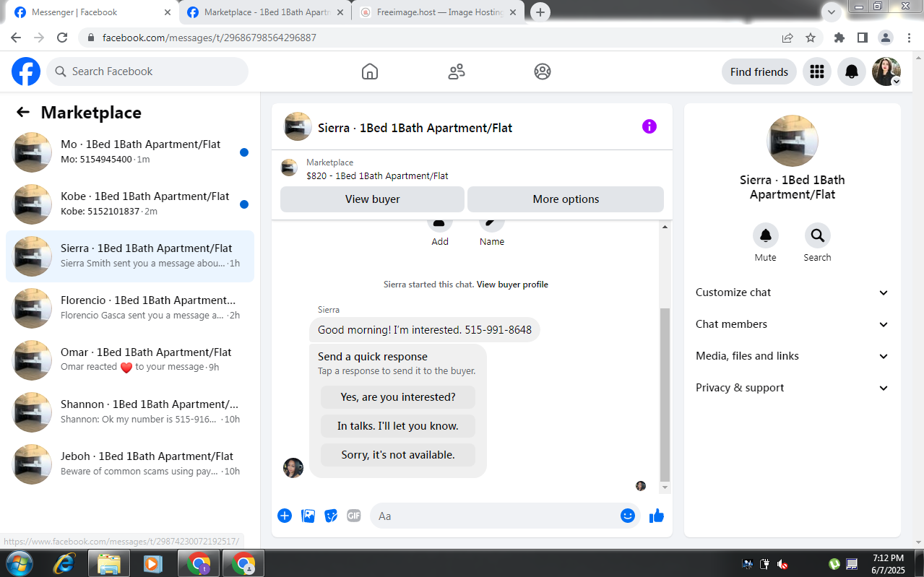
Task: Open the emoji picker in message box
Action: tap(628, 516)
